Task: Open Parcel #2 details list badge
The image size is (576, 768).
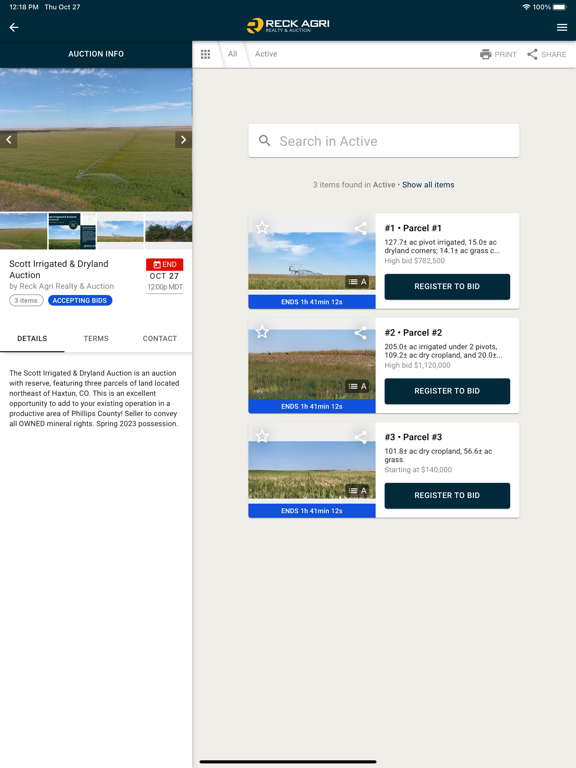Action: (357, 386)
